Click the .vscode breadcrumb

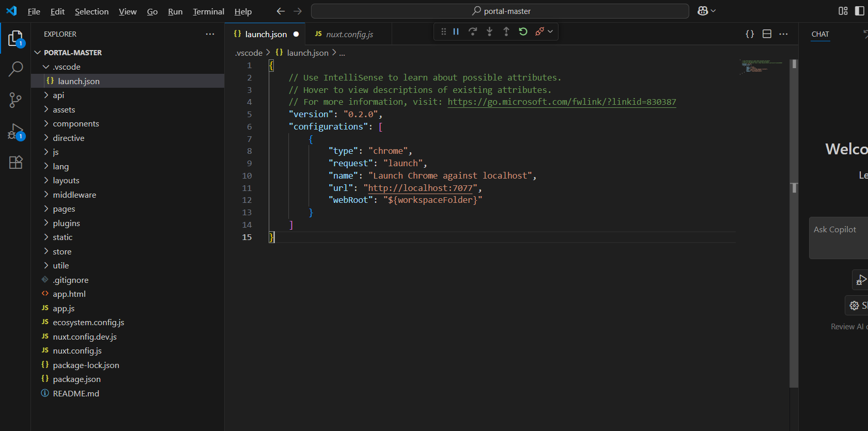tap(249, 53)
